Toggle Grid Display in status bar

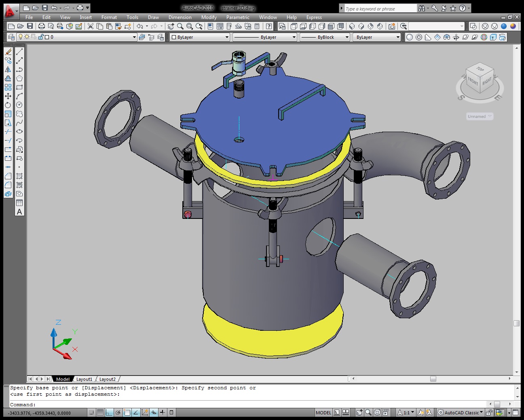[x=100, y=412]
